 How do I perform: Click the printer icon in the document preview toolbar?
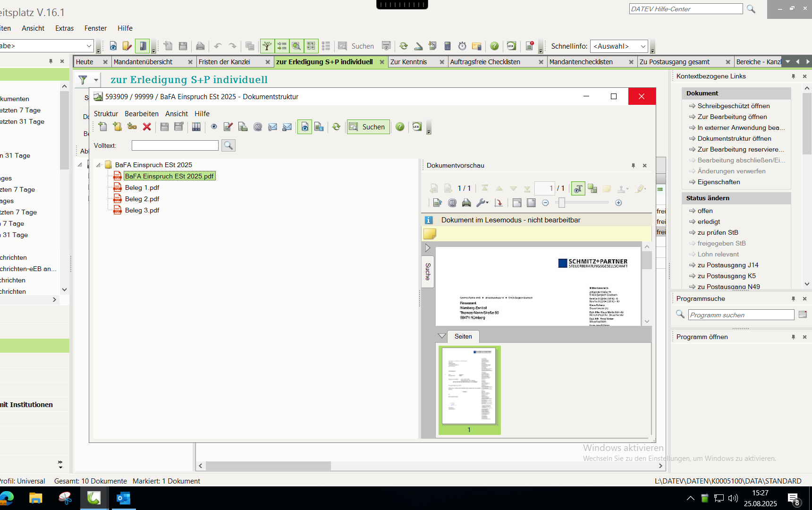[466, 203]
